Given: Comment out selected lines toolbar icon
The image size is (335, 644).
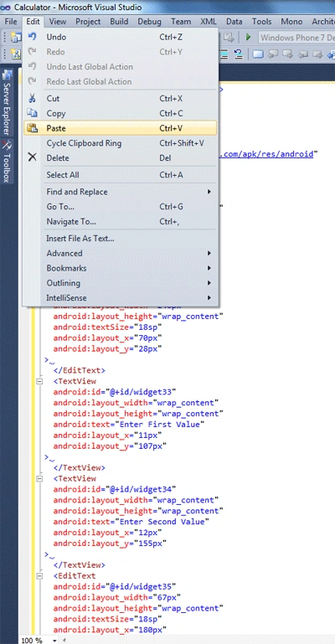Looking at the screenshot, I should click(224, 54).
